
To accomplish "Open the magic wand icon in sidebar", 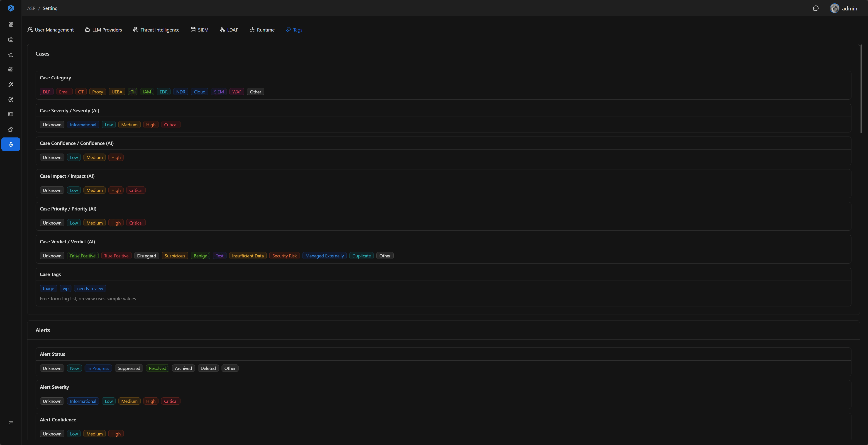I will [x=11, y=84].
